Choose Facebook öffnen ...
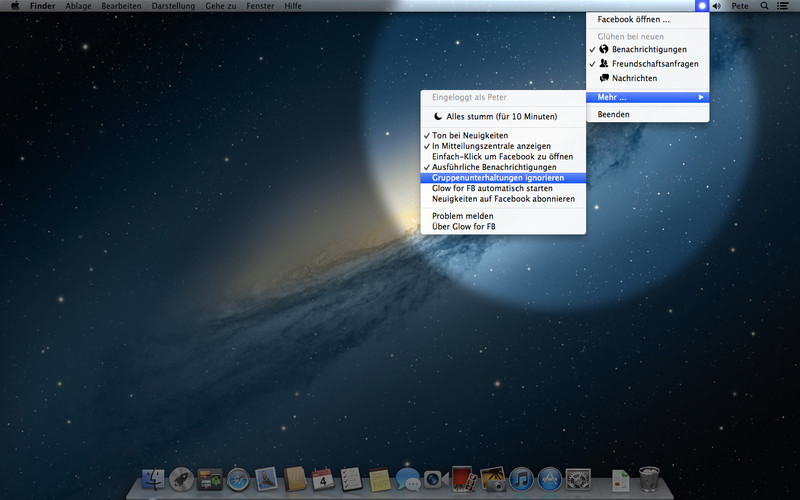The image size is (800, 500). [x=647, y=19]
